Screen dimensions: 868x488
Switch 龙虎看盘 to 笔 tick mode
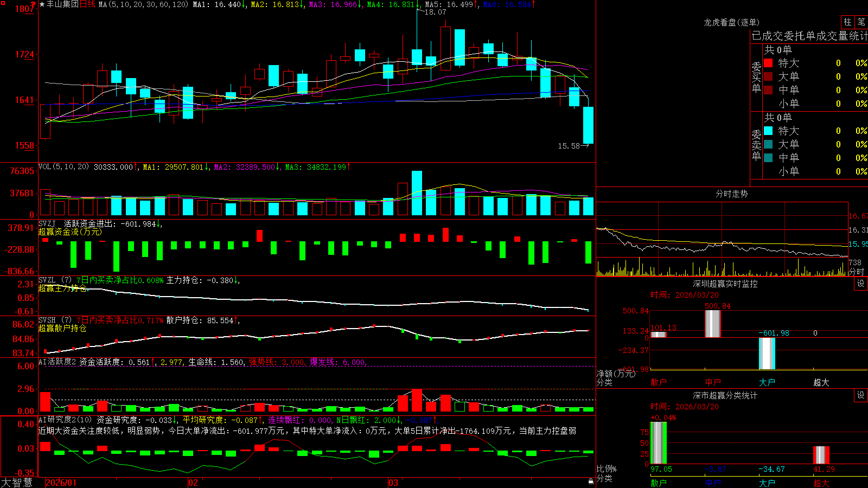861,22
